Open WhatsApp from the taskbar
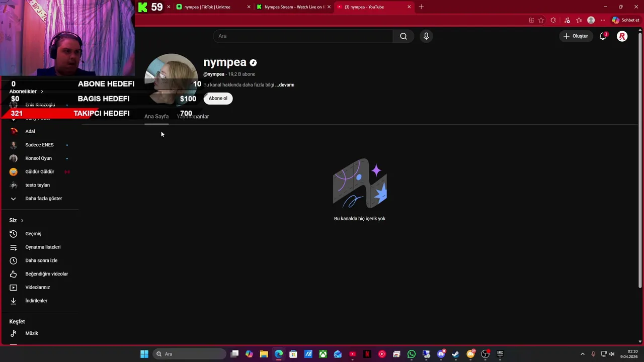The width and height of the screenshot is (644, 362). click(412, 354)
